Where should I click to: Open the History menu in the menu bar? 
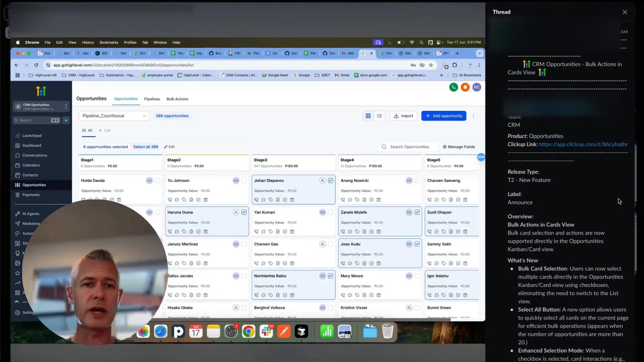click(x=88, y=43)
